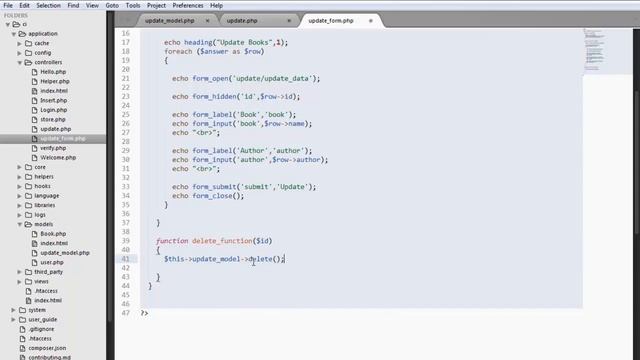Expand the system folder

pyautogui.click(x=13, y=310)
